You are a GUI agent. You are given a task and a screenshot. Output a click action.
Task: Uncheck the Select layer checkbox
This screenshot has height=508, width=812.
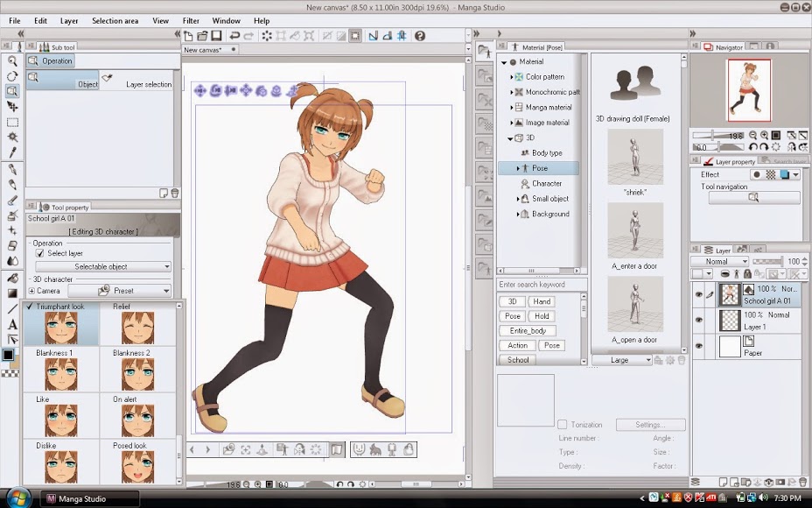(39, 253)
